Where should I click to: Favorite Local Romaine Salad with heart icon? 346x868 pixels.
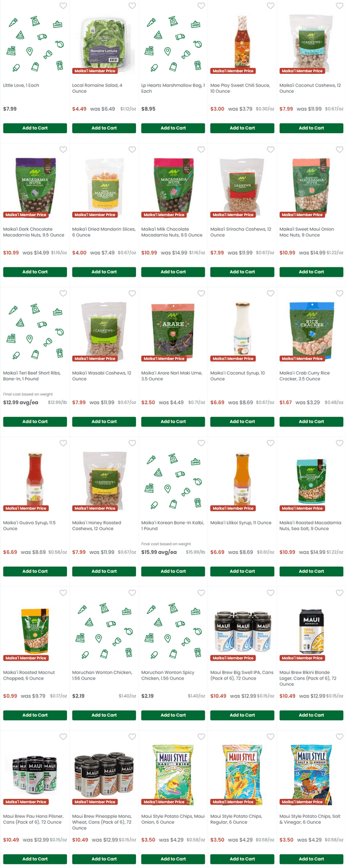click(132, 6)
